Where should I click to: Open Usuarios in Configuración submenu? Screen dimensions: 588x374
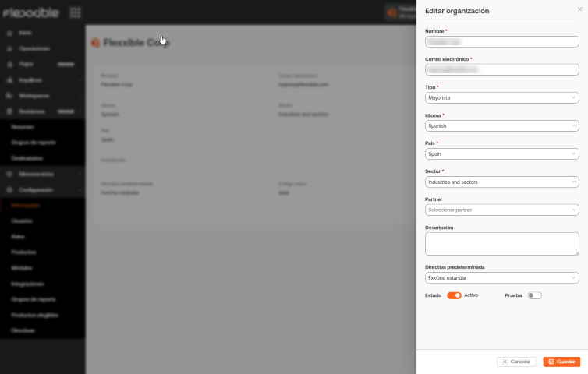point(22,221)
